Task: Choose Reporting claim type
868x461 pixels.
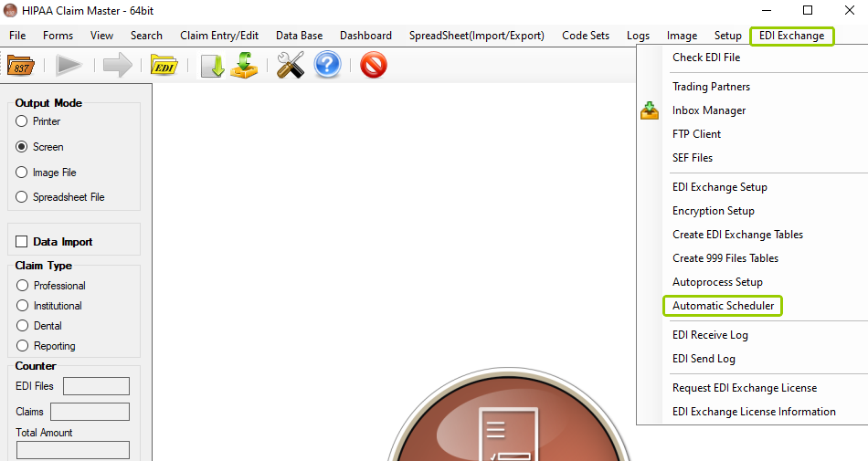Action: click(x=22, y=345)
